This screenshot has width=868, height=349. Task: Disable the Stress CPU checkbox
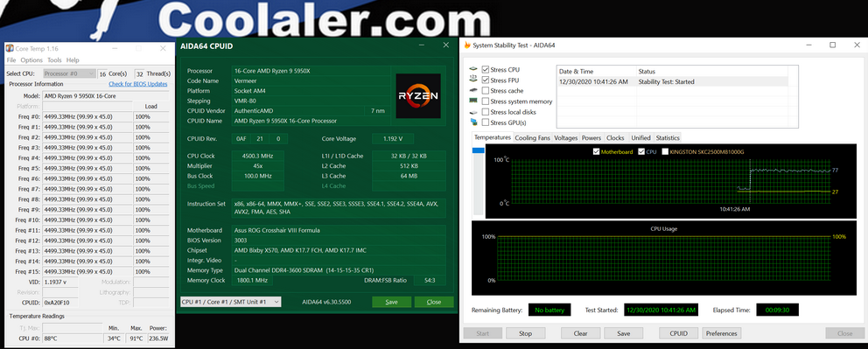click(486, 70)
